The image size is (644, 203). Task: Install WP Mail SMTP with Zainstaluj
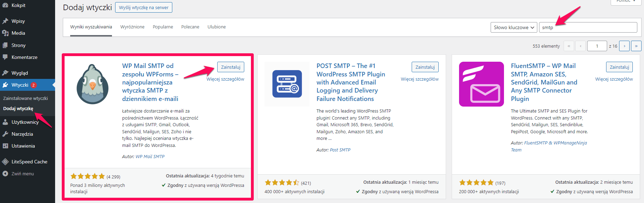pyautogui.click(x=231, y=67)
